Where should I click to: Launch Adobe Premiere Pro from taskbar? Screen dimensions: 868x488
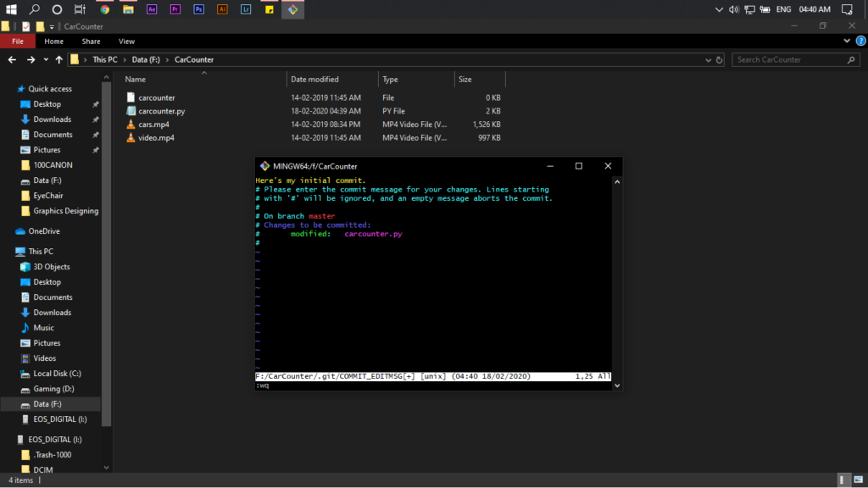[175, 10]
